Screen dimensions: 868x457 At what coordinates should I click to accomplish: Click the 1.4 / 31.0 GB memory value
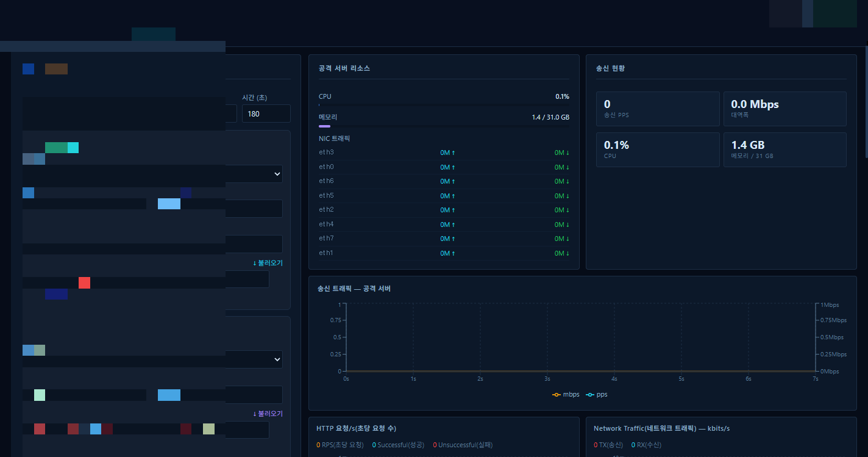pos(550,117)
